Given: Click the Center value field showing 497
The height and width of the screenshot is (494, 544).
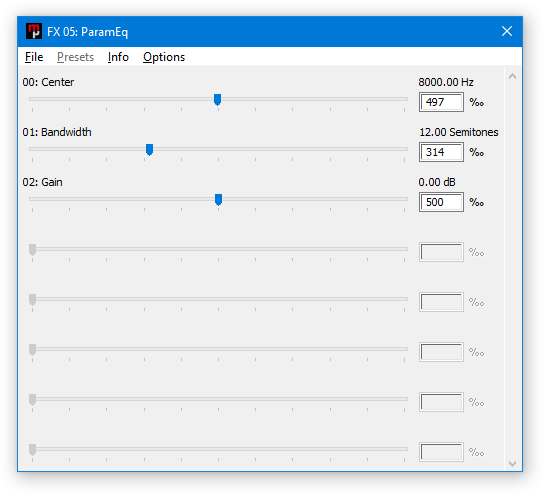Looking at the screenshot, I should (441, 102).
